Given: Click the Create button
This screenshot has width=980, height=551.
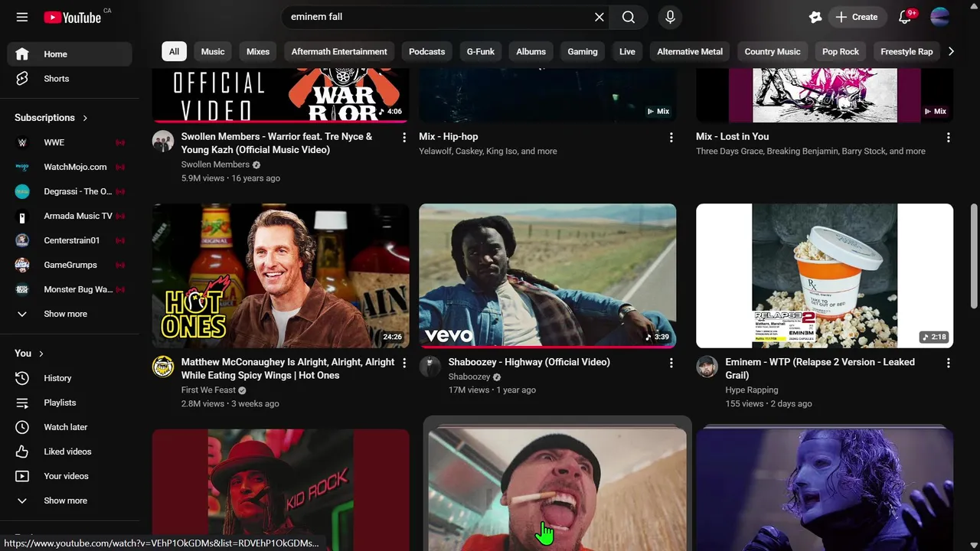Looking at the screenshot, I should [857, 17].
